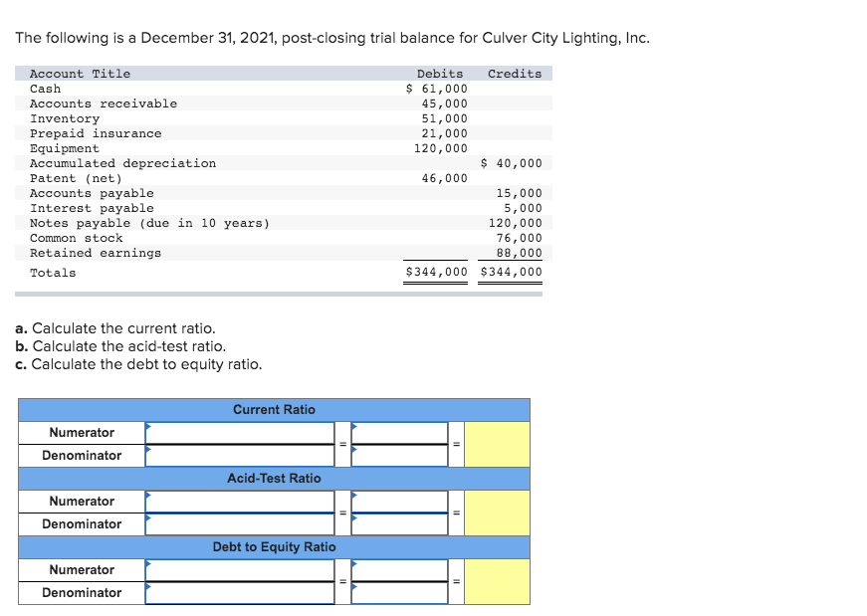Select the yellow Acid-Test Ratio result cell

tap(497, 513)
